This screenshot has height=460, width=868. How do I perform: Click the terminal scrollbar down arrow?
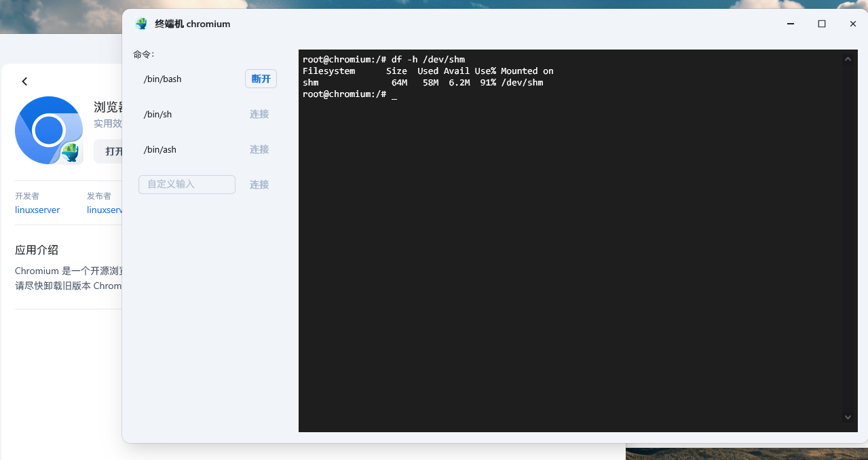coord(848,417)
